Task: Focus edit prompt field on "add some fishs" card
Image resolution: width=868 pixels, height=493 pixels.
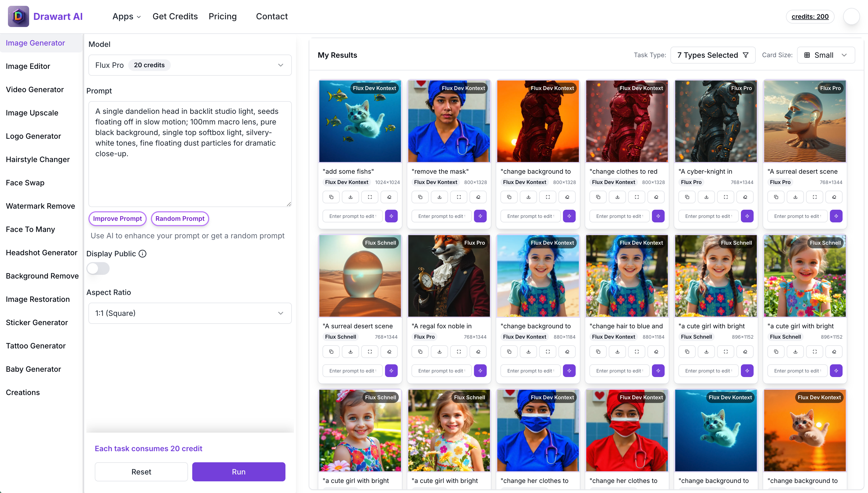Action: click(x=352, y=216)
